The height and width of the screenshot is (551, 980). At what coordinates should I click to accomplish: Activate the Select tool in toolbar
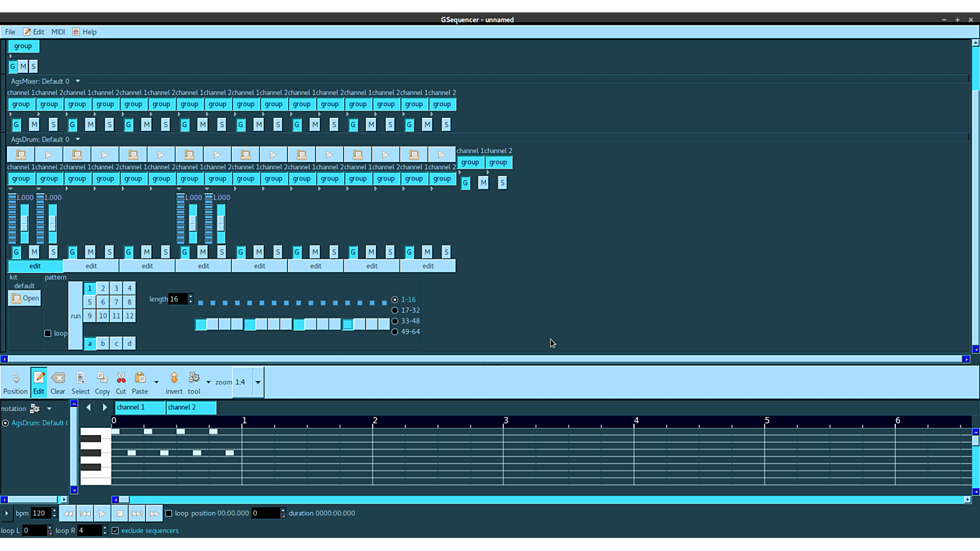tap(80, 382)
